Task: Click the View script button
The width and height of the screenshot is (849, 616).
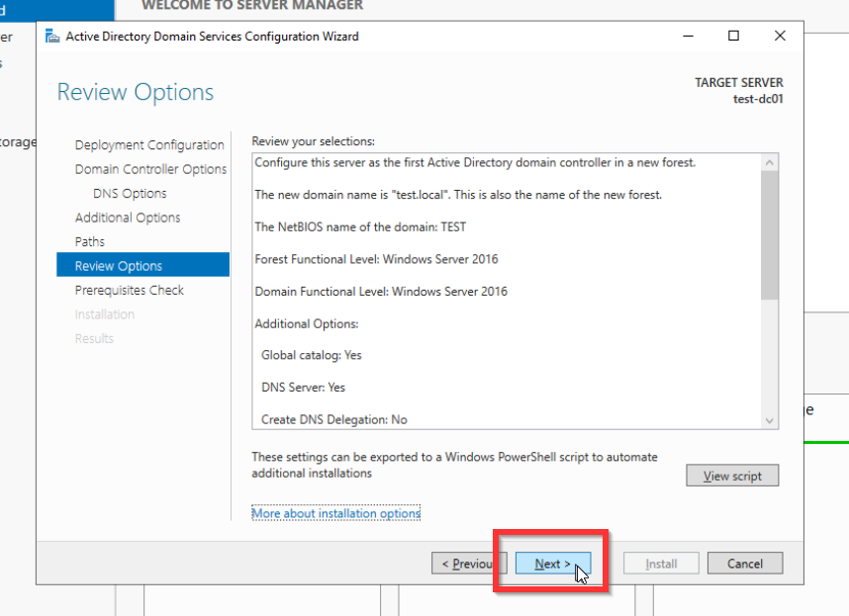Action: click(732, 476)
